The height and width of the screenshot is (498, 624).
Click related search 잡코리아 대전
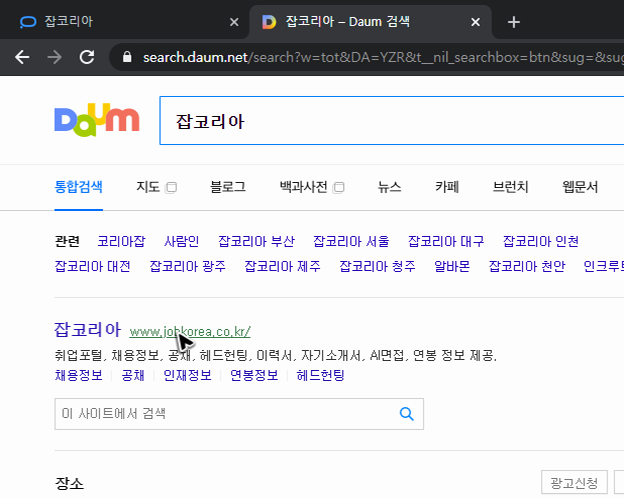click(x=92, y=266)
